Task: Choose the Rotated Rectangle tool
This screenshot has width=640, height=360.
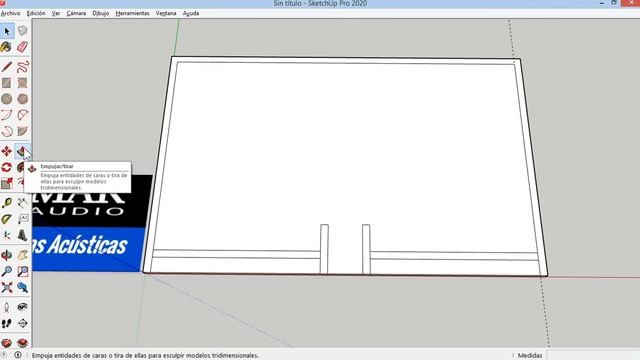Action: (22, 83)
